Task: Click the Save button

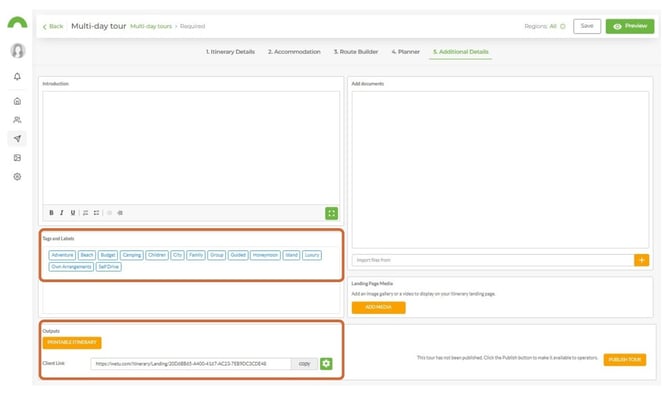Action: pyautogui.click(x=587, y=26)
